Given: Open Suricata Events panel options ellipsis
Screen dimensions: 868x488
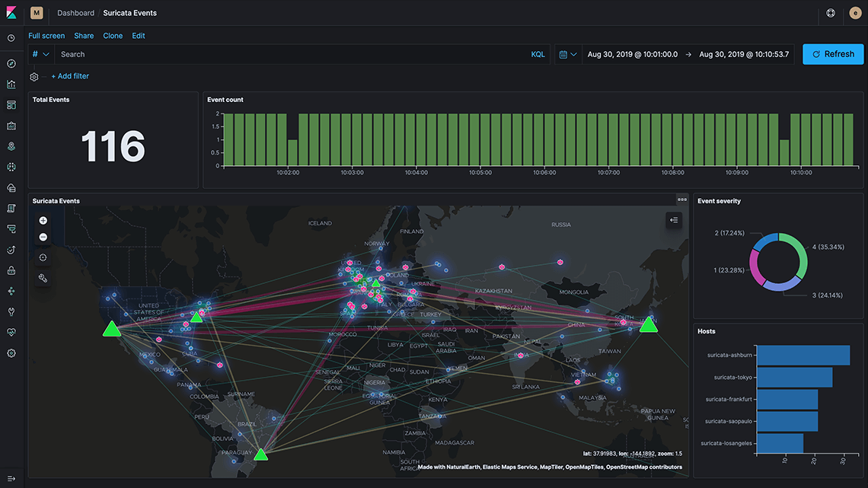Looking at the screenshot, I should [682, 199].
